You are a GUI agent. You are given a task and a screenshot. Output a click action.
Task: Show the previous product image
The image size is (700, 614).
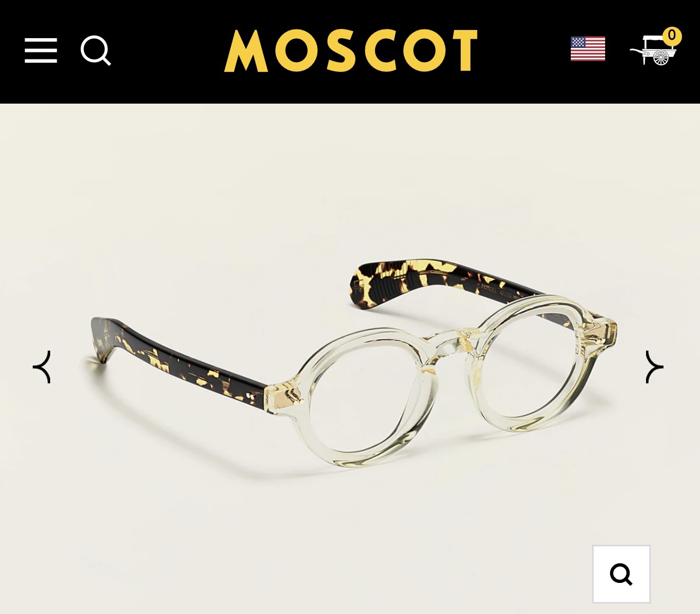tap(43, 367)
